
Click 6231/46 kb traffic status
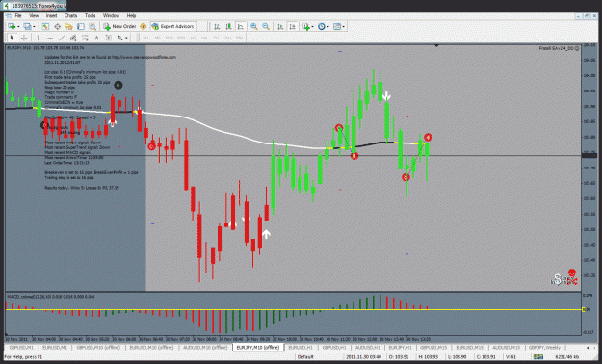(566, 357)
